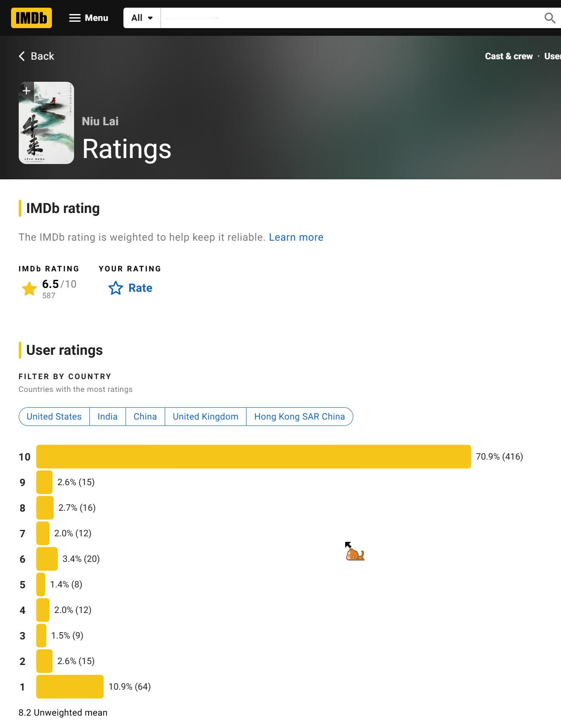The image size is (561, 728).
Task: Click the search input field
Action: pos(349,18)
